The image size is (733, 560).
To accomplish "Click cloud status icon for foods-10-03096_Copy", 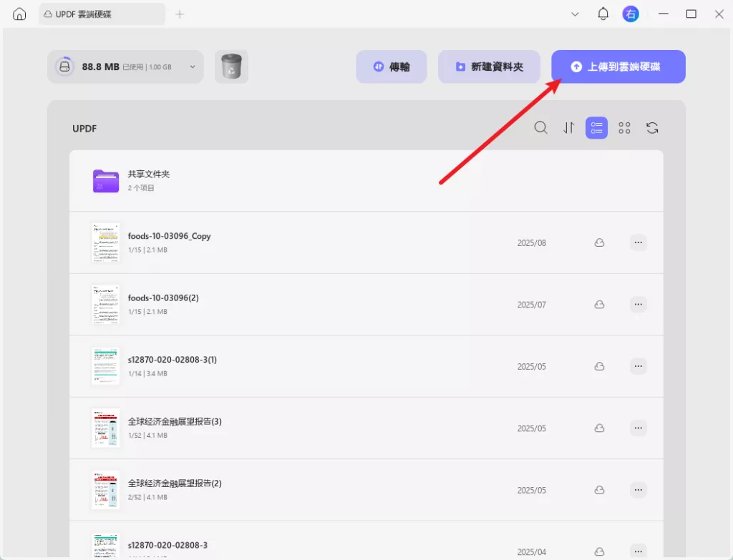I will pos(599,242).
